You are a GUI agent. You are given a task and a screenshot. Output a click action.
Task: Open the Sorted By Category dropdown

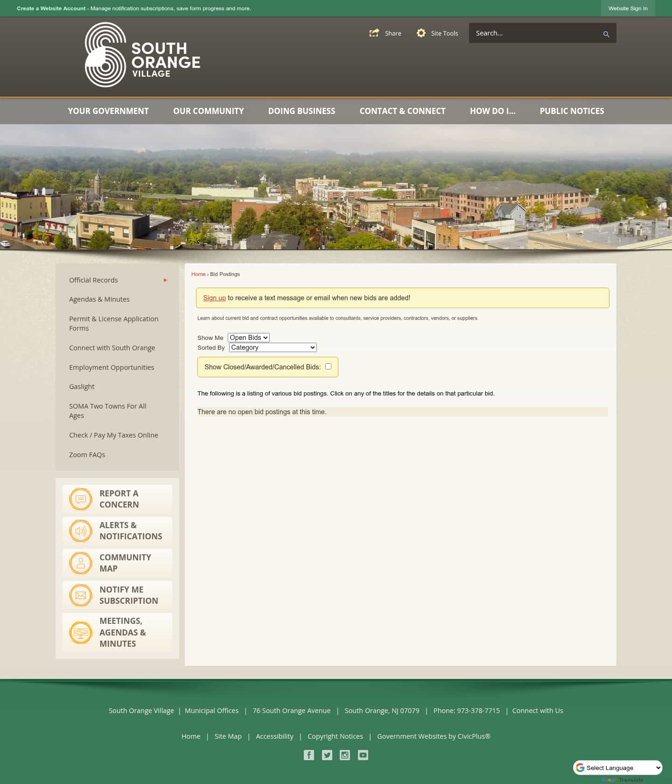[x=273, y=347]
